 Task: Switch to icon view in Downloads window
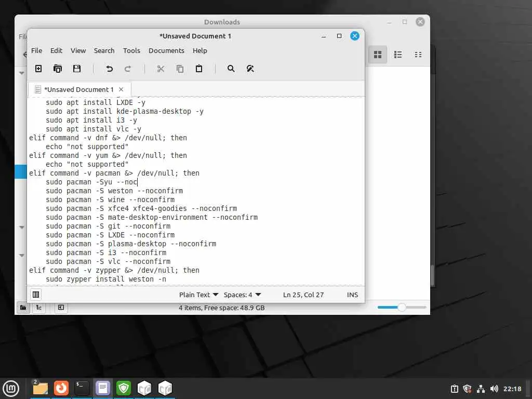click(x=378, y=55)
